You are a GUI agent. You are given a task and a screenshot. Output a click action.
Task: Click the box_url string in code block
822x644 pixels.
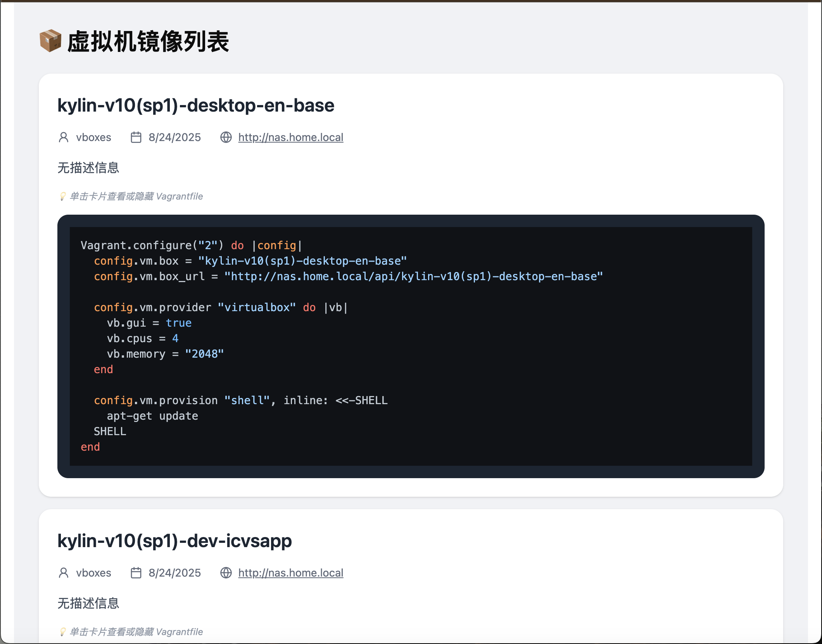point(413,277)
